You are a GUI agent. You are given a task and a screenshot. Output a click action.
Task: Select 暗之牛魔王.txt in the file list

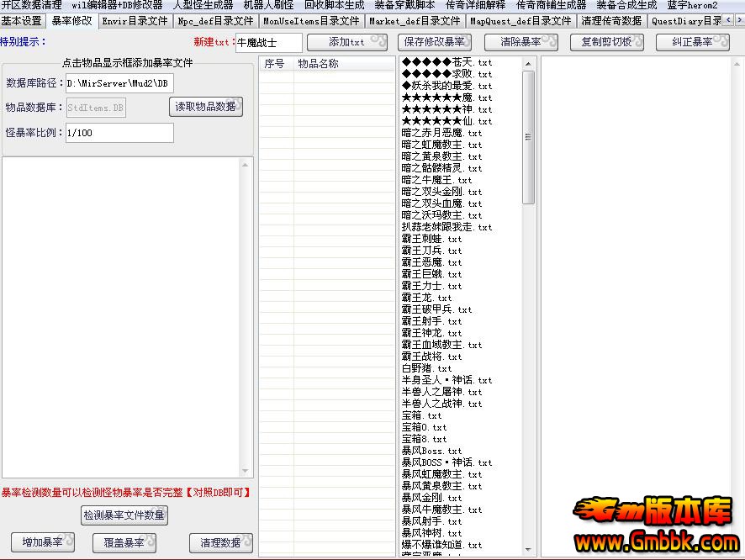(437, 180)
